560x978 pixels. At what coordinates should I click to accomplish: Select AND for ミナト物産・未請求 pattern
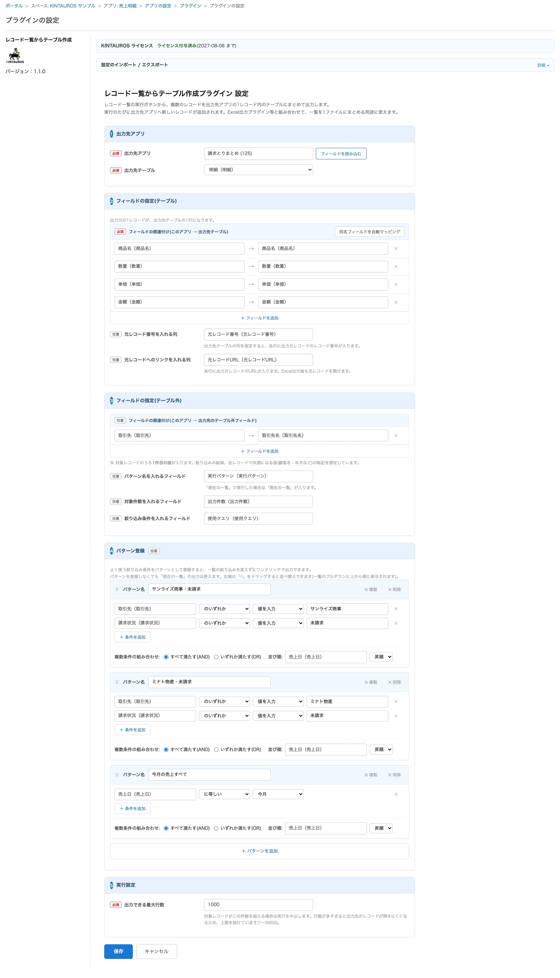click(x=166, y=750)
